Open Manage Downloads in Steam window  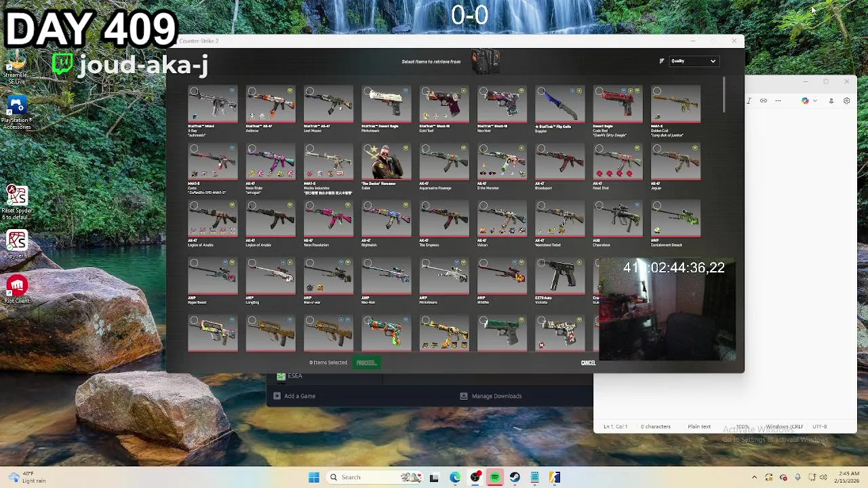pyautogui.click(x=491, y=396)
